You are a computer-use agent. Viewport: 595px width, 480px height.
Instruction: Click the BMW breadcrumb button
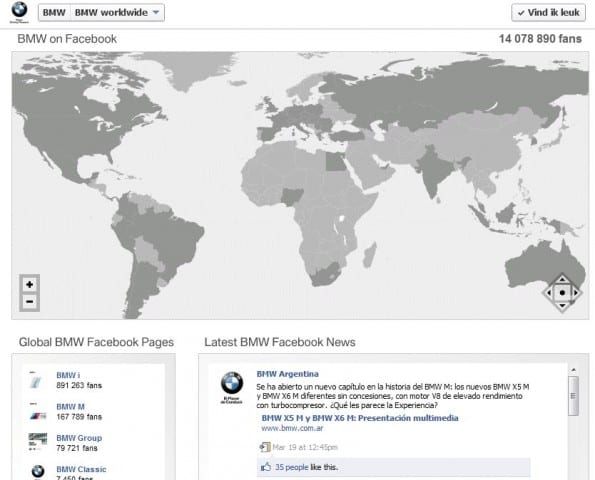click(x=54, y=13)
